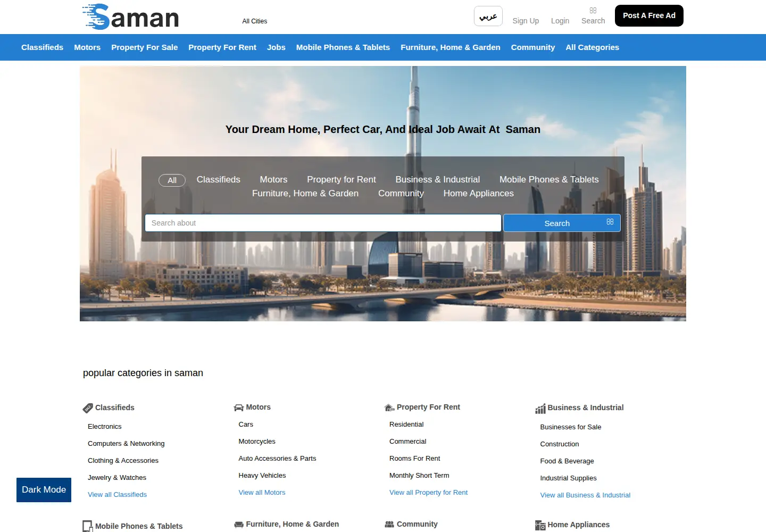766x532 pixels.
Task: Click the Mobile Phones & Tablets device icon
Action: click(x=88, y=526)
